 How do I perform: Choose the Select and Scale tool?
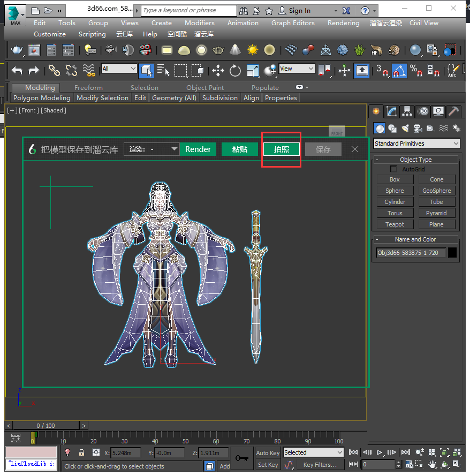[253, 71]
